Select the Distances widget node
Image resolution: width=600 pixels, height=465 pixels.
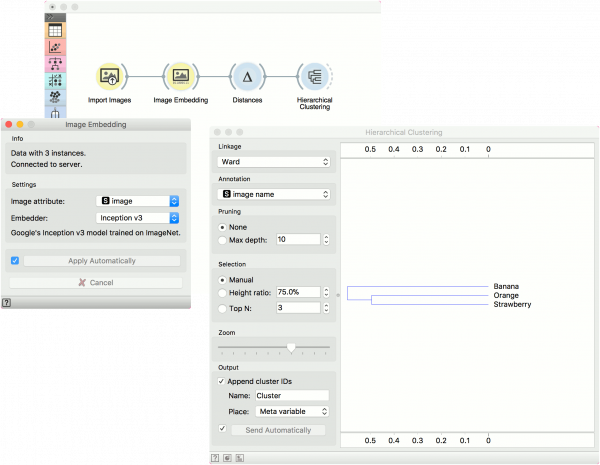pos(247,76)
